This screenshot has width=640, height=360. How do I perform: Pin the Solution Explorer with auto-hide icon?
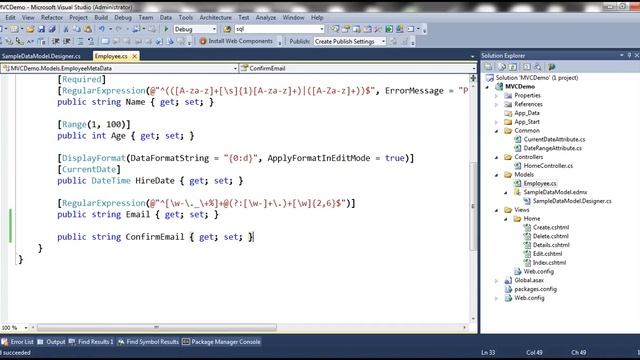coord(629,55)
